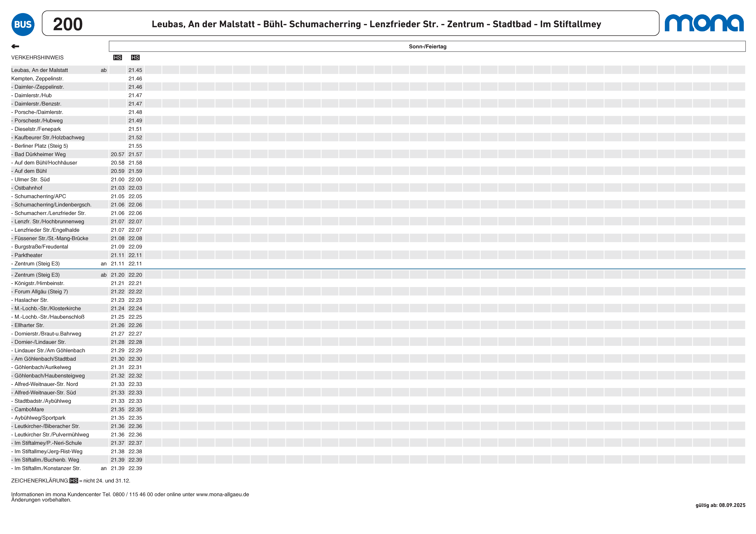Click time 21.20 at Zentrum departure row
The image size is (756, 534).
point(118,275)
